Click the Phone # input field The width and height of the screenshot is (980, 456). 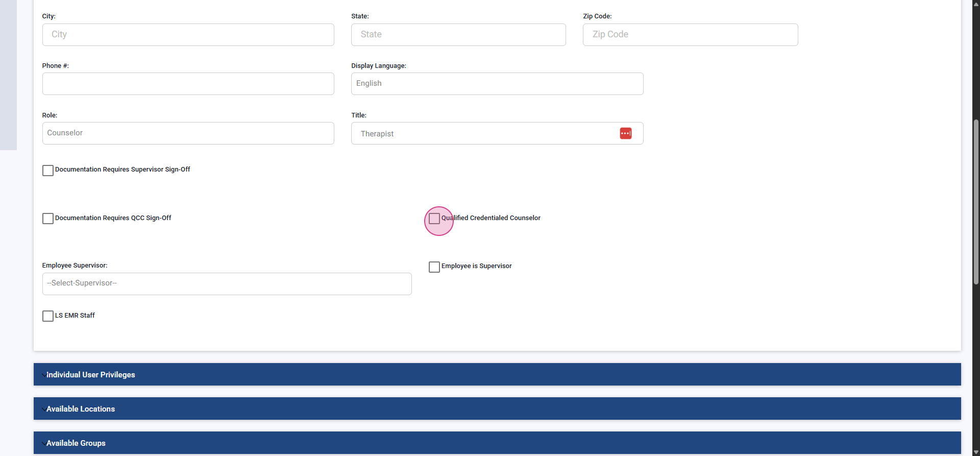(188, 84)
